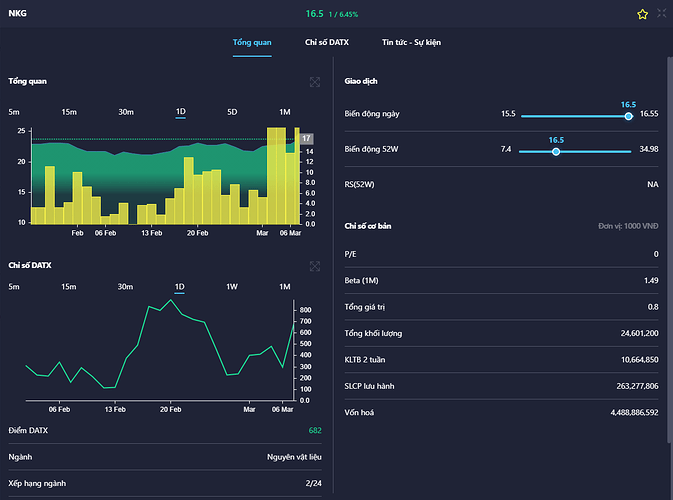Click the price label 17 on chart axis

click(307, 138)
